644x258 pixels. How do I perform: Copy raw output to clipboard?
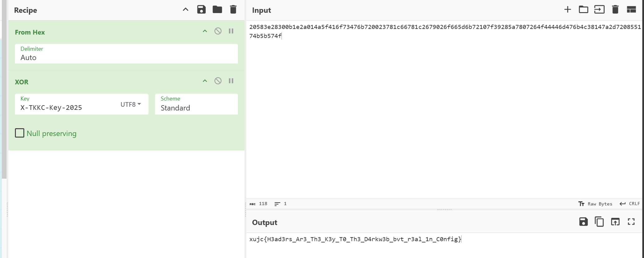[599, 222]
